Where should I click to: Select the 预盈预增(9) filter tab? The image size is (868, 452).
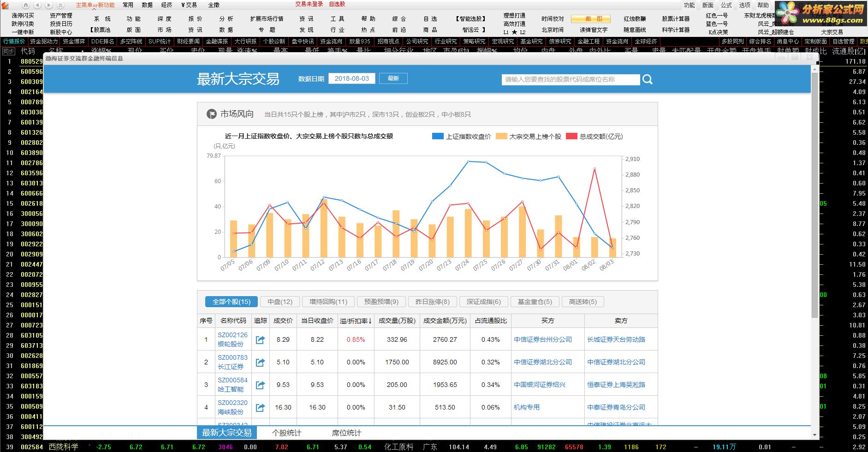click(x=381, y=302)
